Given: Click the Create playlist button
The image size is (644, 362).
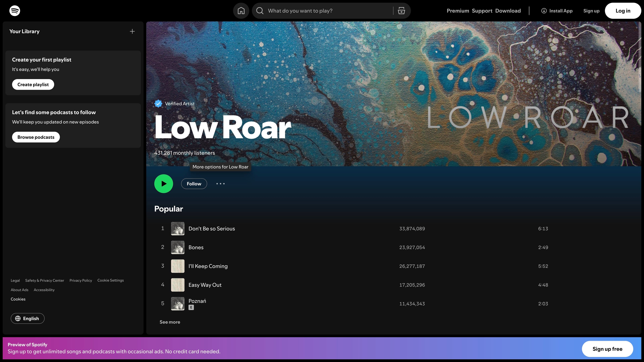Looking at the screenshot, I should pos(33,84).
